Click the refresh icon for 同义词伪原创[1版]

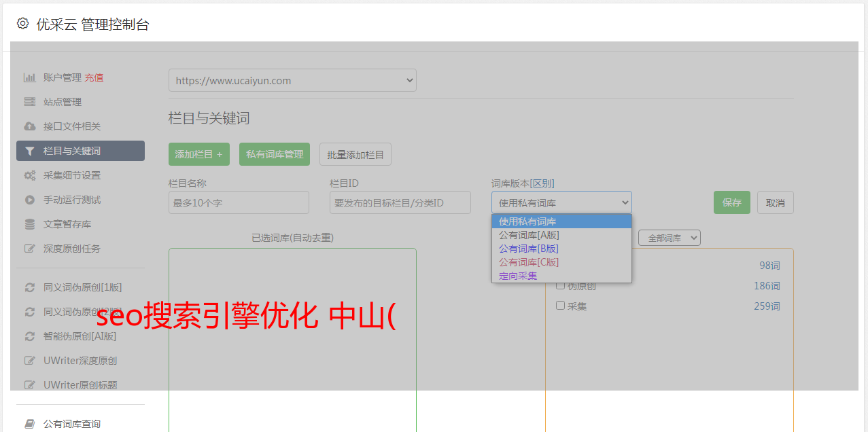click(29, 287)
